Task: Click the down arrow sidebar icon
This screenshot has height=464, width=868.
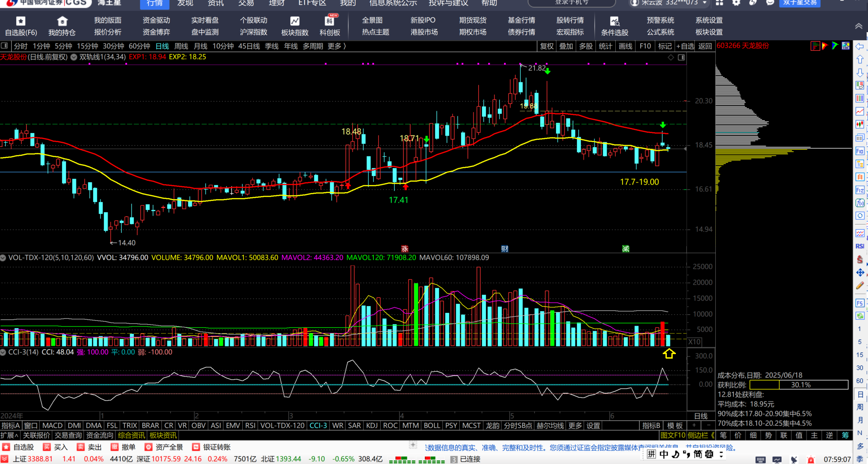Action: point(860,72)
